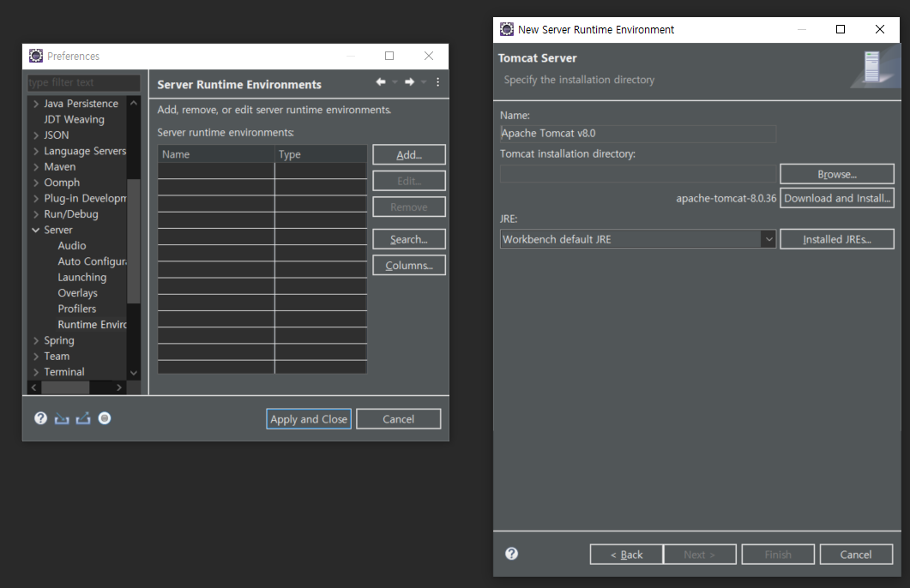This screenshot has height=588, width=910.
Task: Open forward history dropdown arrow in Preferences
Action: coord(424,82)
